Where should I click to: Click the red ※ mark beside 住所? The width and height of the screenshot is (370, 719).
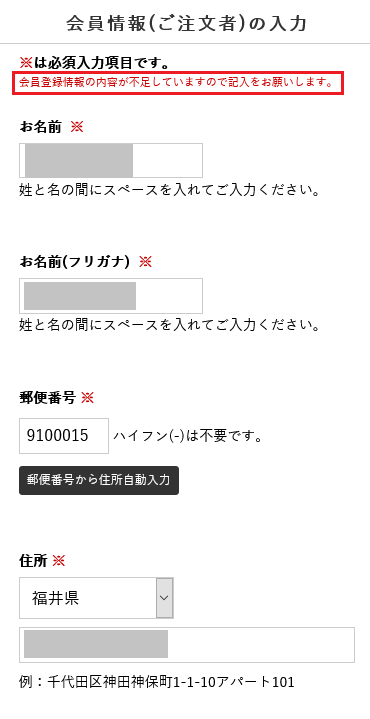(59, 560)
